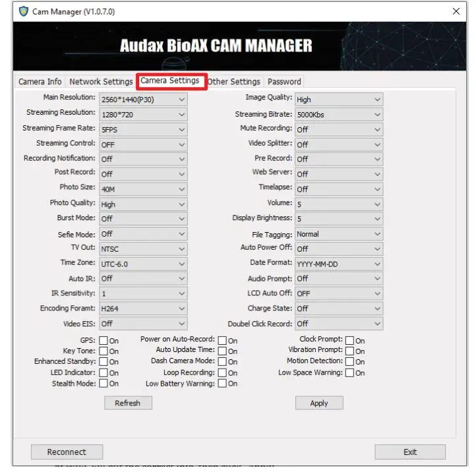Open the File Tagging dropdown
This screenshot has width=476, height=472.
(339, 234)
